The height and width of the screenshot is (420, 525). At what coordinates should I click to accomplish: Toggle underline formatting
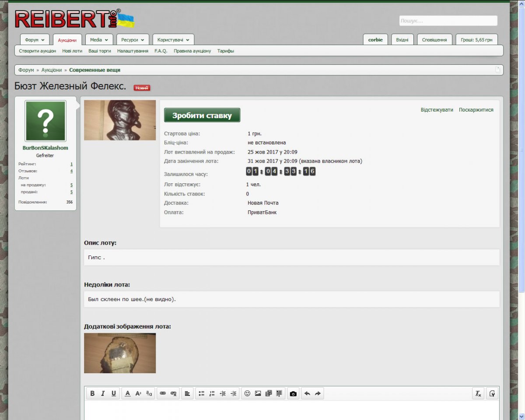(114, 394)
